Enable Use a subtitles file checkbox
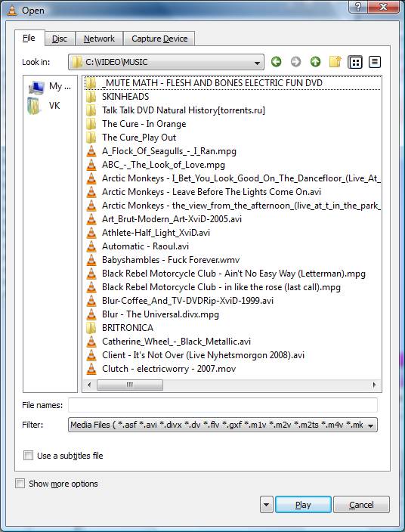405x532 pixels. coord(29,456)
